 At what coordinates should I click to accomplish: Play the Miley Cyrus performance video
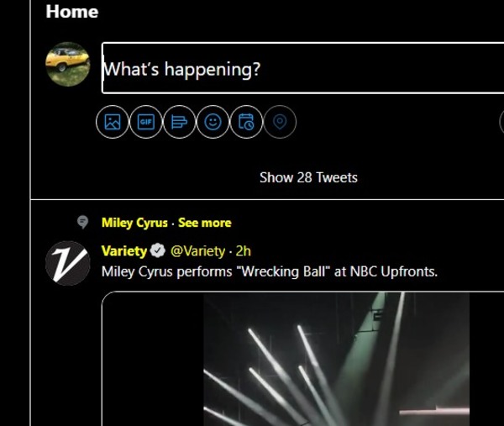[x=336, y=360]
